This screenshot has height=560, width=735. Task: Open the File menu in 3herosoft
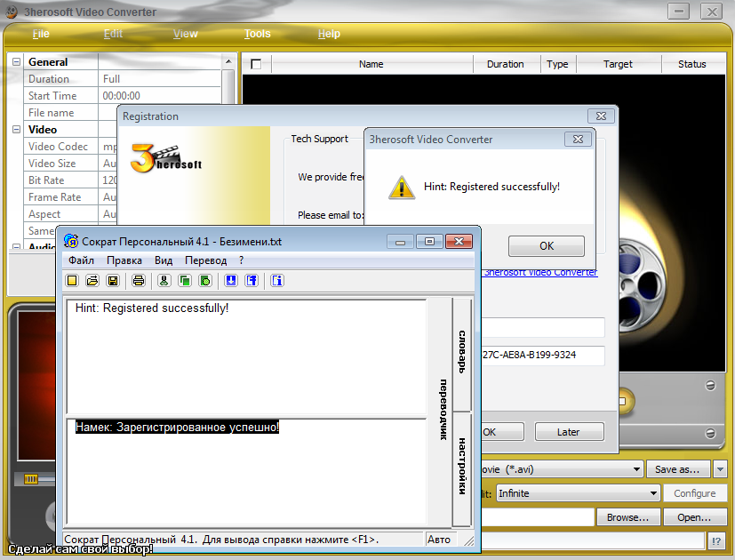pos(41,34)
